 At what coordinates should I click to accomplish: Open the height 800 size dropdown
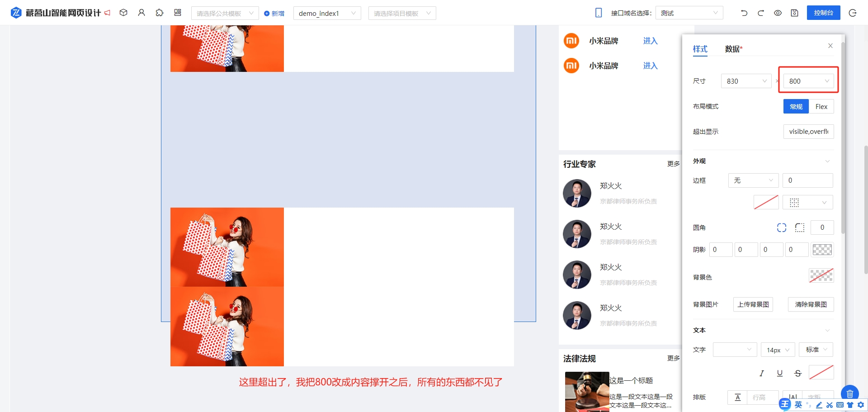point(809,81)
